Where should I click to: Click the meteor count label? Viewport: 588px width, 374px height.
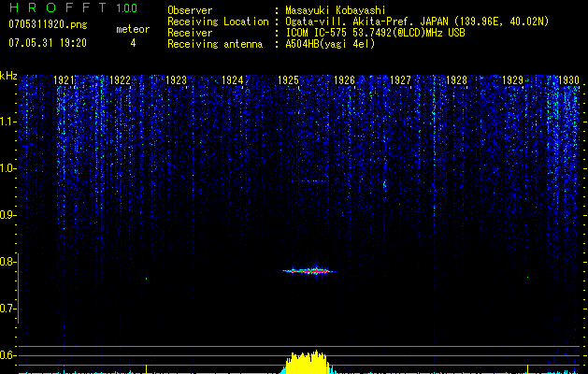pyautogui.click(x=133, y=29)
